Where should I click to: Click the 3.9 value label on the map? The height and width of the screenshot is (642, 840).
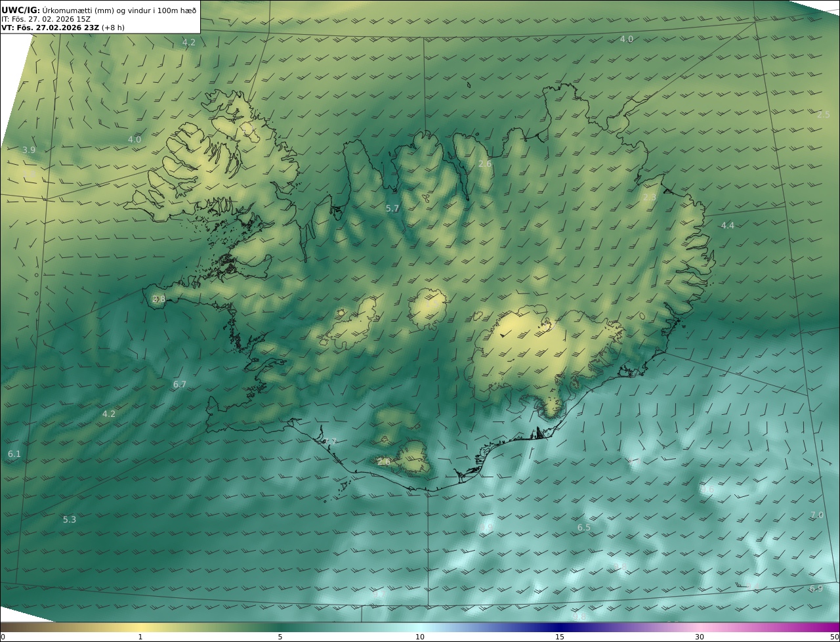[x=29, y=150]
